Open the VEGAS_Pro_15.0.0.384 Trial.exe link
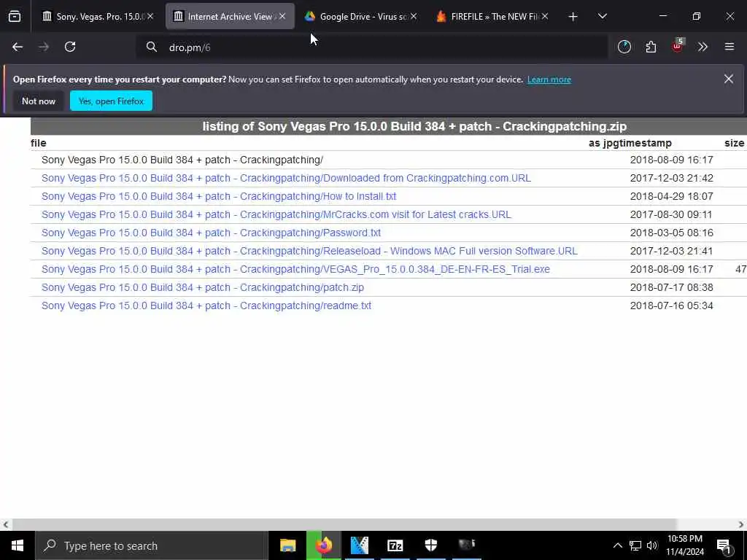 (x=295, y=269)
